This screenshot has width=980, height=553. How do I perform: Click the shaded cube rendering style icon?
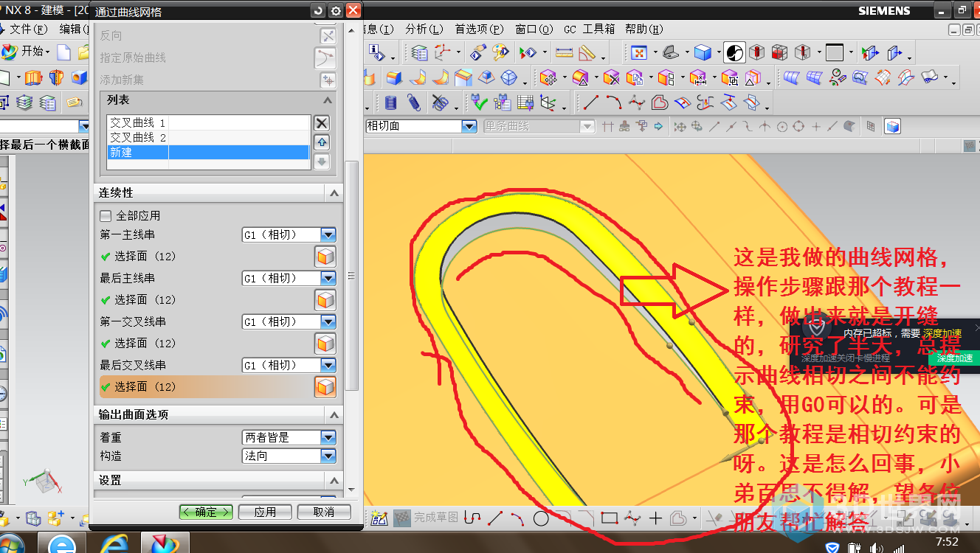pos(703,52)
